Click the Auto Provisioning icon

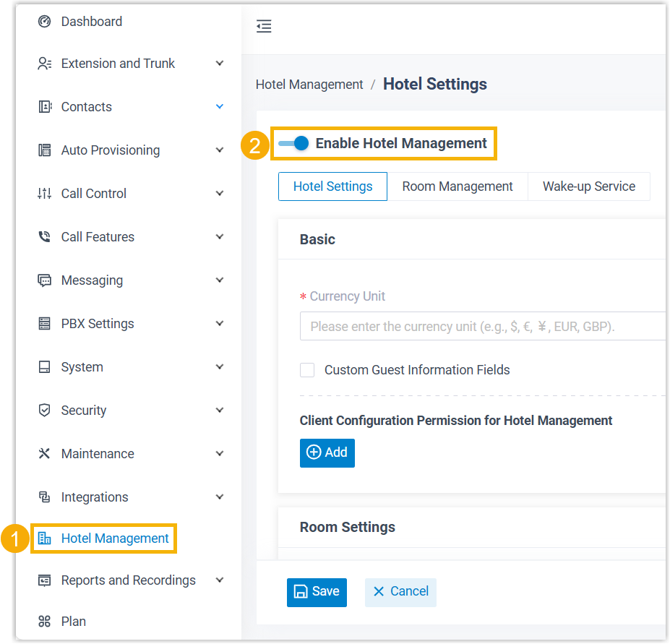point(45,150)
